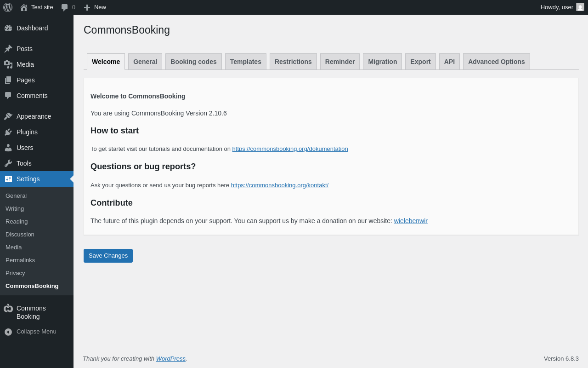
Task: Click the Pages icon in the sidebar
Action: coord(8,80)
